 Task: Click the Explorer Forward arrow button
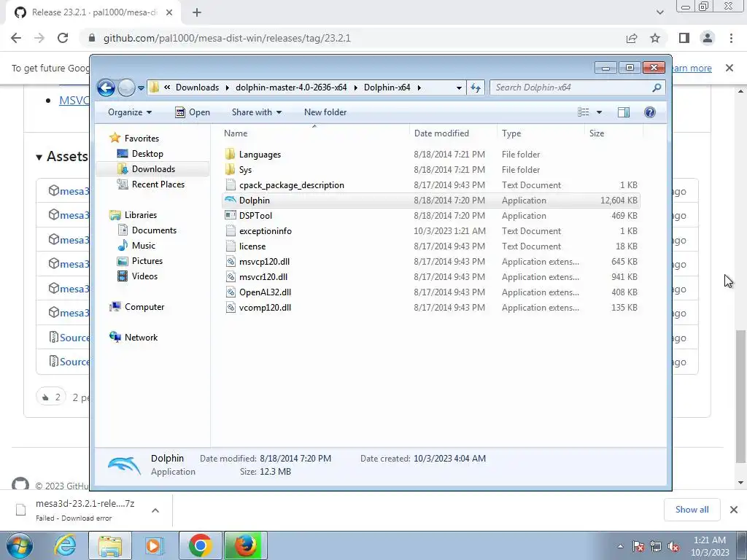pyautogui.click(x=126, y=87)
